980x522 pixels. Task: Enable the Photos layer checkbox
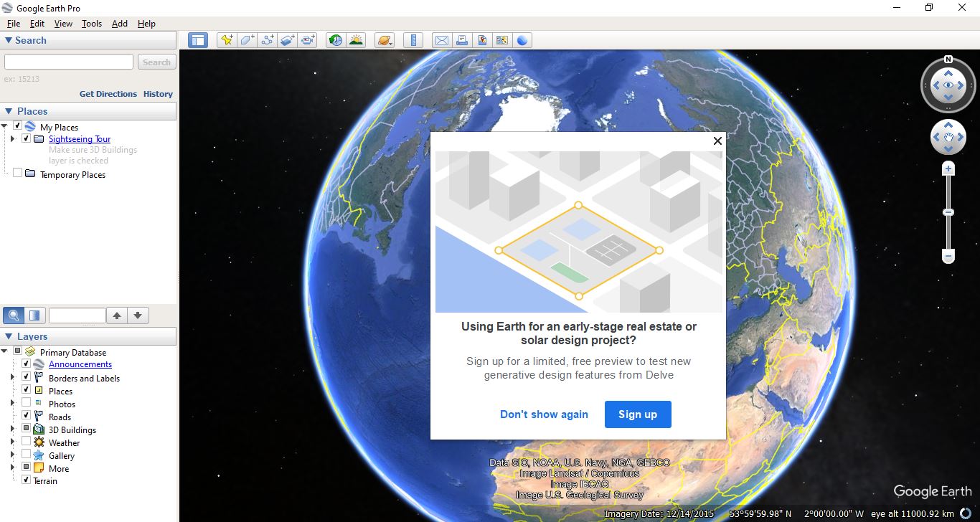(26, 403)
